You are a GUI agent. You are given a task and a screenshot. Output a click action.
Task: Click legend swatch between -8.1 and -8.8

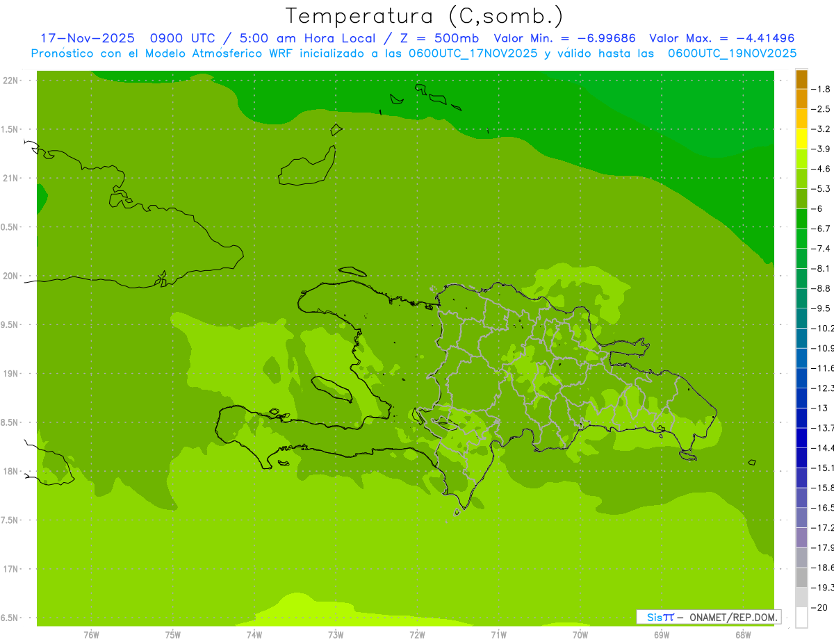801,278
